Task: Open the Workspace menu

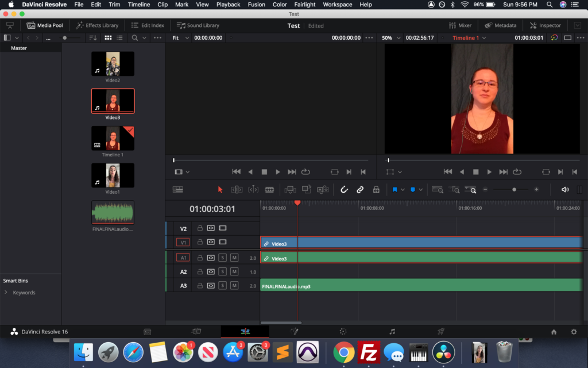Action: [x=337, y=5]
